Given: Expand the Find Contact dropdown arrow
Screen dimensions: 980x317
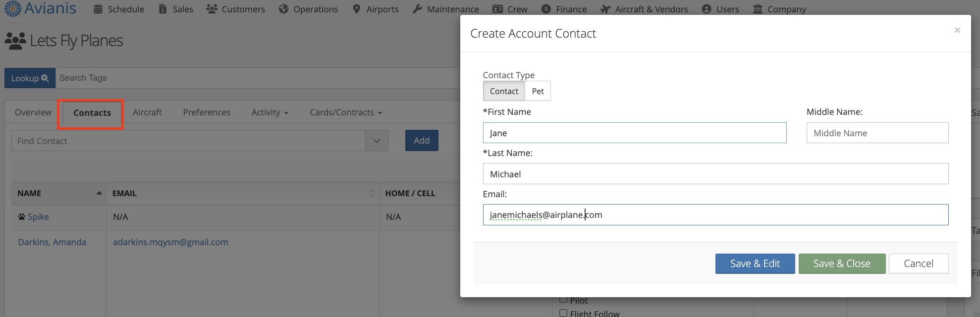Looking at the screenshot, I should pos(377,141).
